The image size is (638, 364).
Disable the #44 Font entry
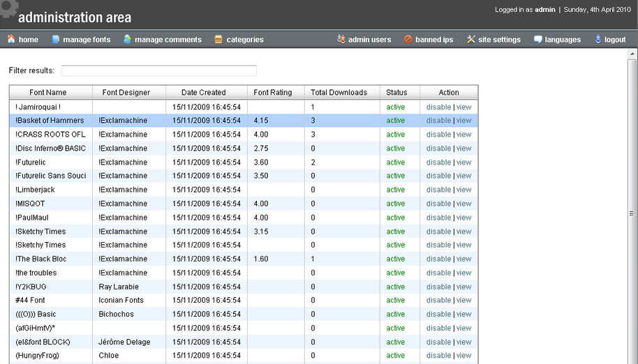pos(438,300)
